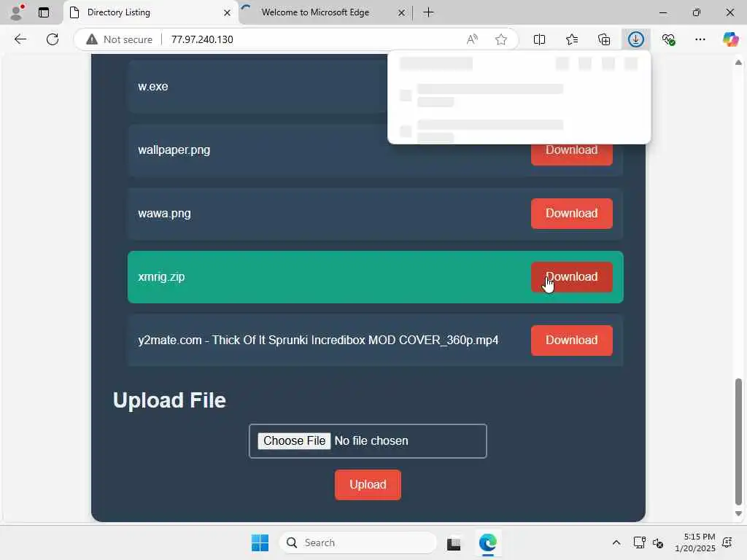The width and height of the screenshot is (747, 560).
Task: Download the y2mate.com mp4 file
Action: click(x=572, y=340)
